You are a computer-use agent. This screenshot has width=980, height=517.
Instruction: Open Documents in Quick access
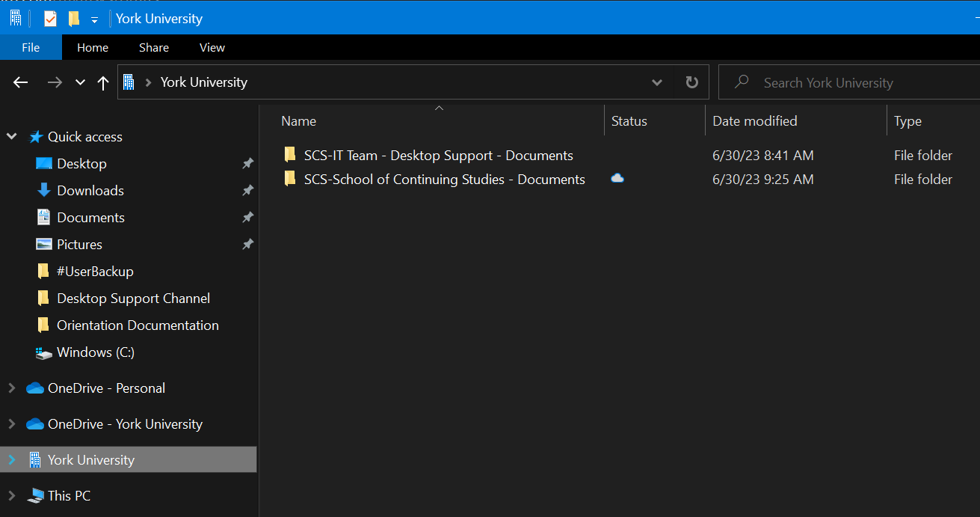(90, 218)
